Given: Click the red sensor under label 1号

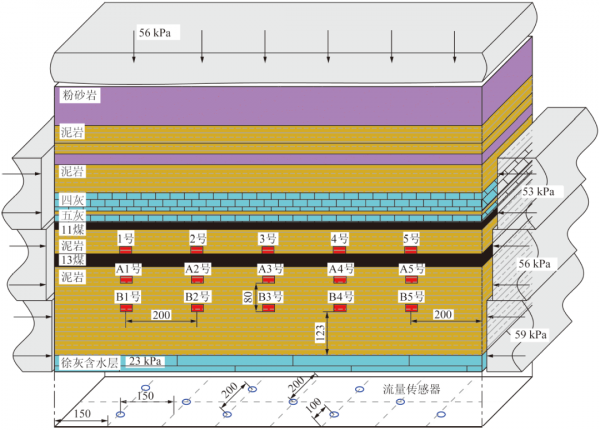Looking at the screenshot, I should pyautogui.click(x=126, y=250).
